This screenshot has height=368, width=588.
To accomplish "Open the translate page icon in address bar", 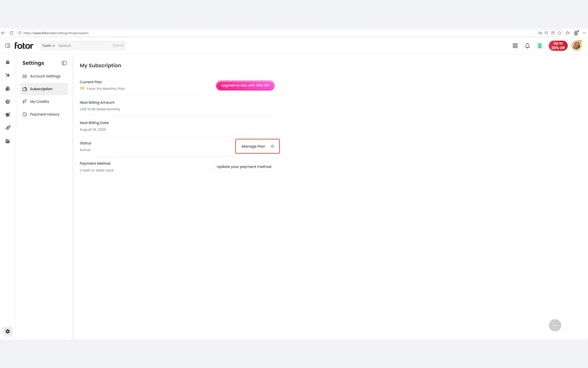I will click(540, 33).
